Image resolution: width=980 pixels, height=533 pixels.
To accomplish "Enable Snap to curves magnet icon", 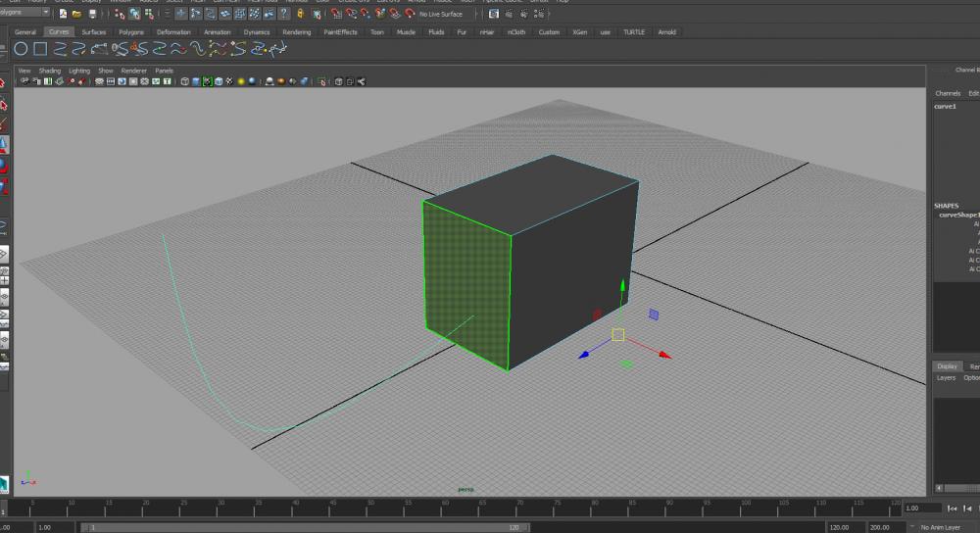I will [351, 13].
